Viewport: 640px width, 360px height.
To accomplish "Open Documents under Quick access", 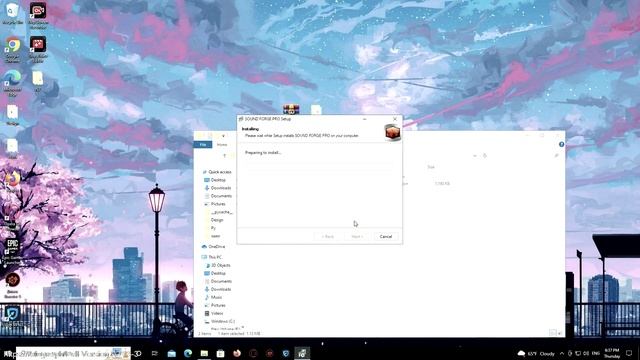I will 221,196.
